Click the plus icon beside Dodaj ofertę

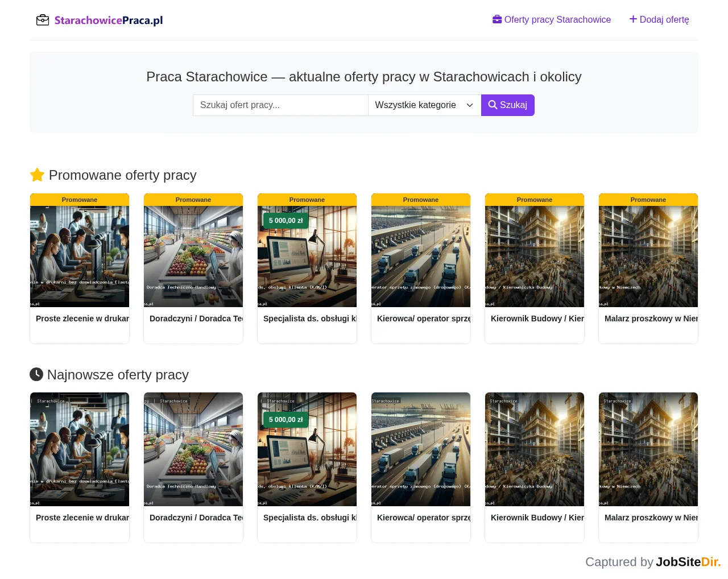pos(633,19)
